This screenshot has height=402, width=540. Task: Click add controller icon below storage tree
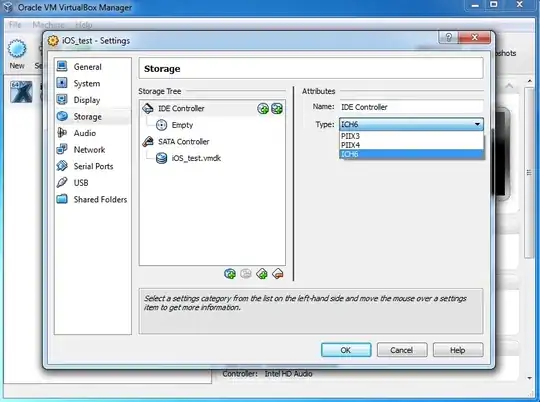click(262, 274)
